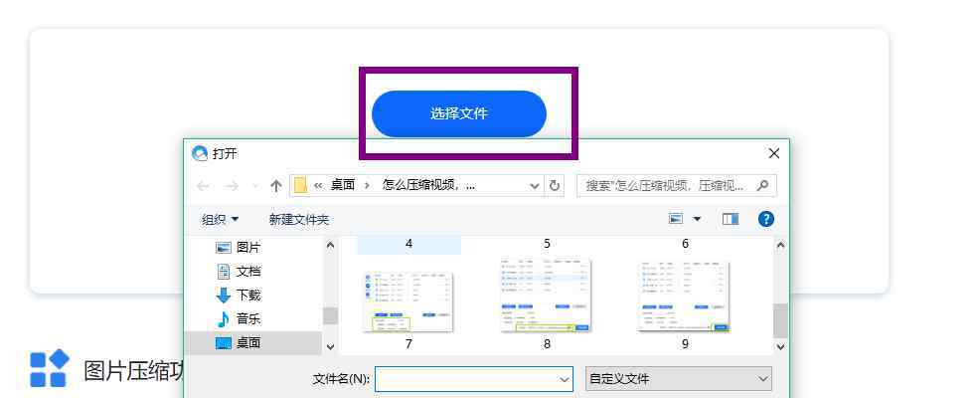Click the file list scrollbar thumb

point(780,321)
